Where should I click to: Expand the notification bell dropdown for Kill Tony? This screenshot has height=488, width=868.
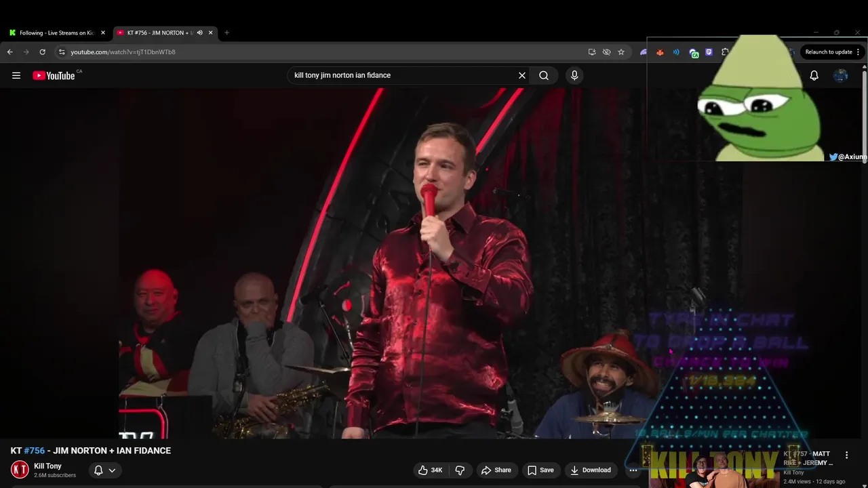click(x=104, y=470)
